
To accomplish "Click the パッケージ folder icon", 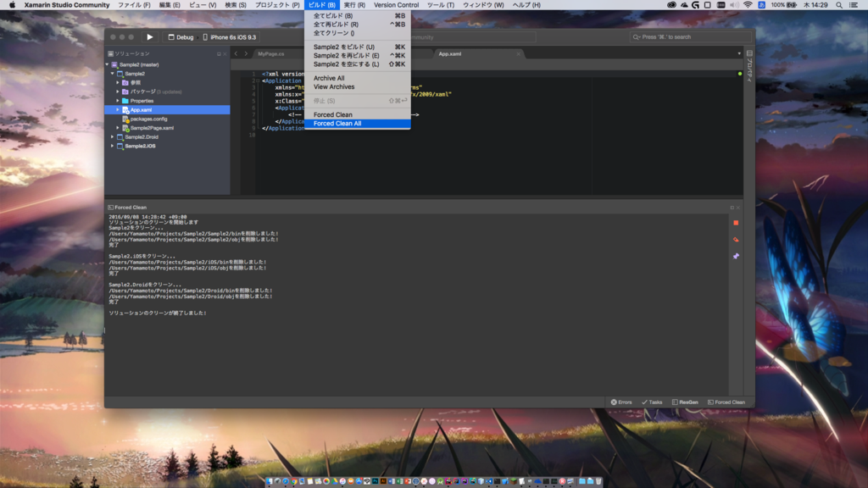I will 125,91.
